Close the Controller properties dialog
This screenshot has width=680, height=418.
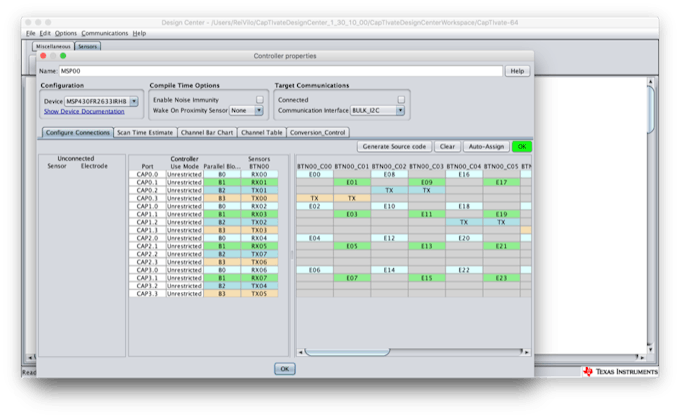pos(43,56)
